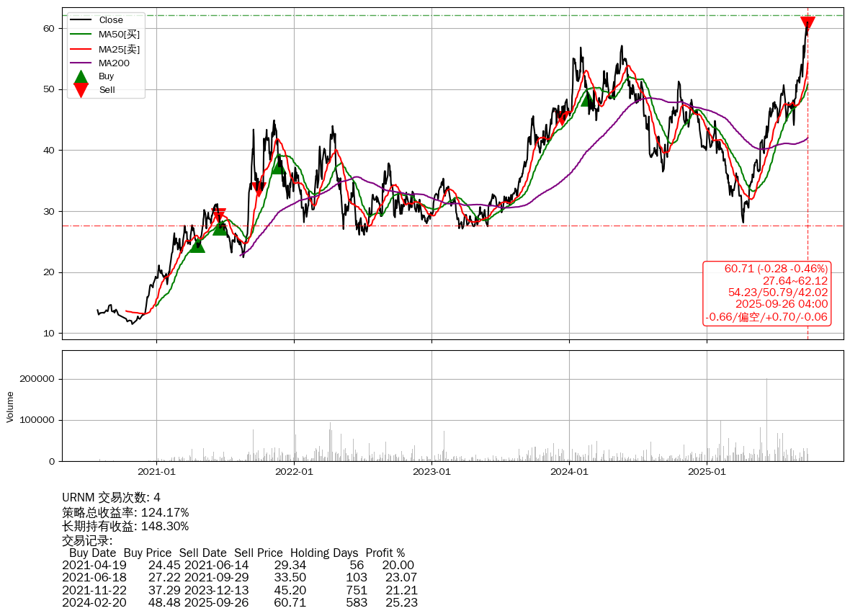The width and height of the screenshot is (850, 616).
Task: Select the trade row bought on 2021-11-22
Action: click(x=239, y=590)
